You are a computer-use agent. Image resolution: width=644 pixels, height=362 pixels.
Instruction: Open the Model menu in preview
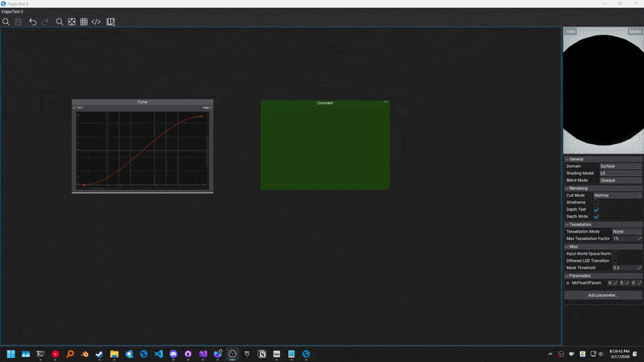tap(635, 31)
